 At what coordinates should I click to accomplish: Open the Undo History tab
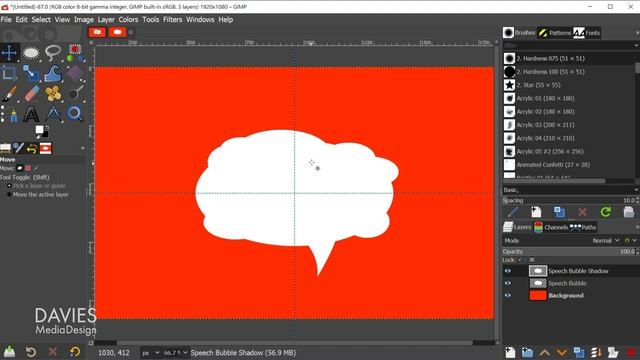coord(32,149)
